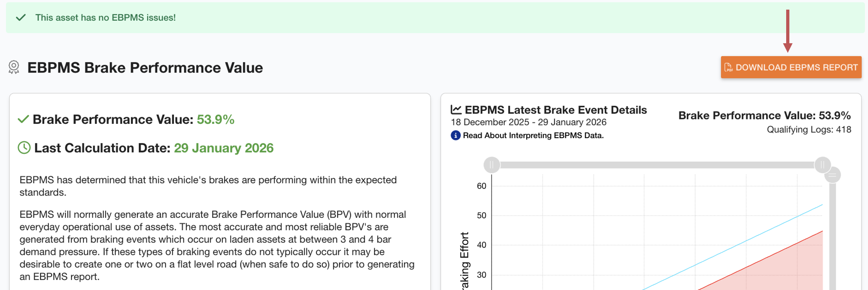Open Read About Interpreting EBPMS Data link
The height and width of the screenshot is (290, 868).
coord(533,135)
